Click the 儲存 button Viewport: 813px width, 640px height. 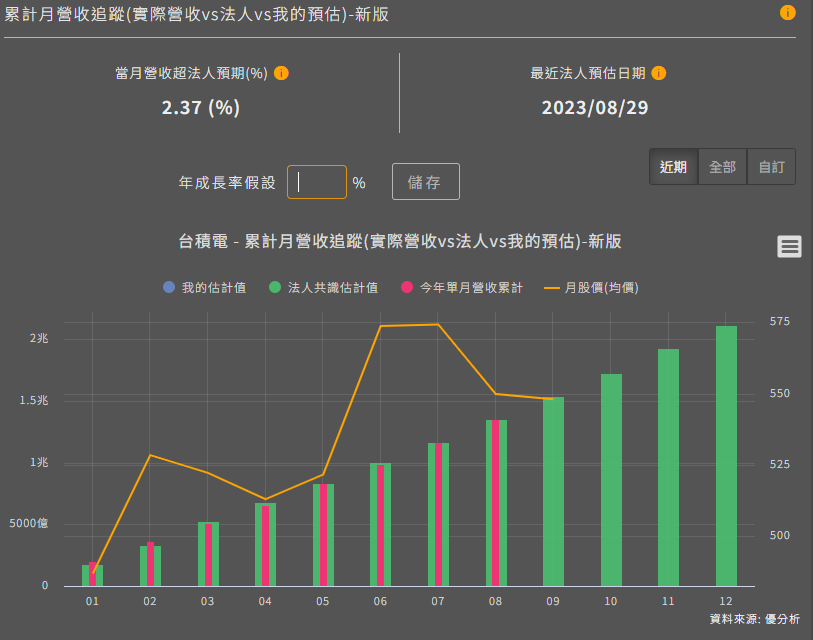pos(426,182)
